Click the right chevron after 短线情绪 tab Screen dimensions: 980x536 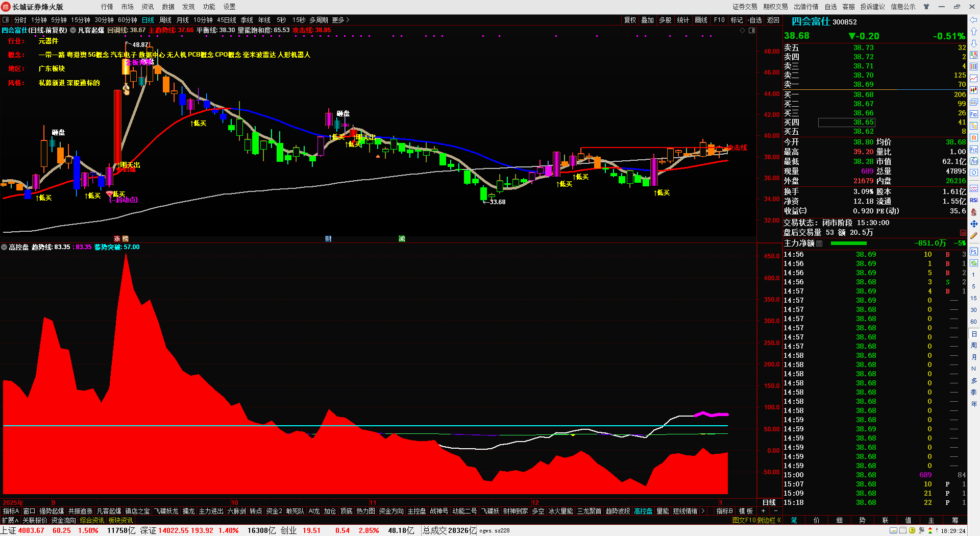click(x=703, y=511)
